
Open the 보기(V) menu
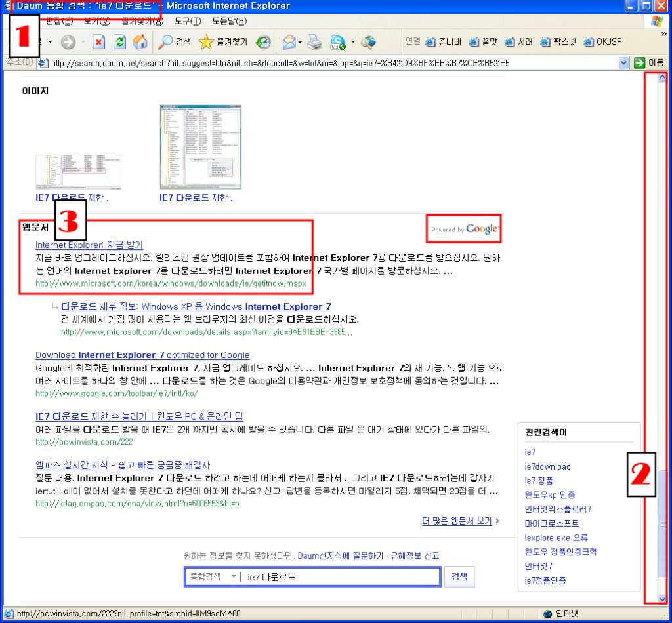pyautogui.click(x=97, y=21)
